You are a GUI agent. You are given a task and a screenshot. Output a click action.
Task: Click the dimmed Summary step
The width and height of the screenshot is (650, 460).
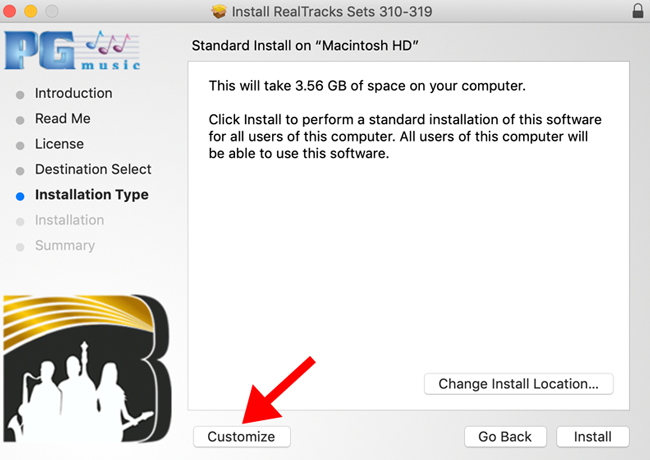coord(65,245)
